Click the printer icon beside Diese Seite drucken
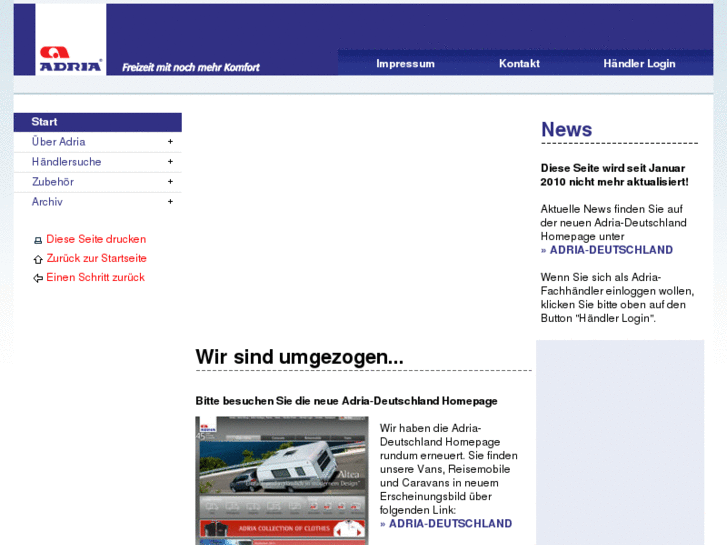 [38, 240]
